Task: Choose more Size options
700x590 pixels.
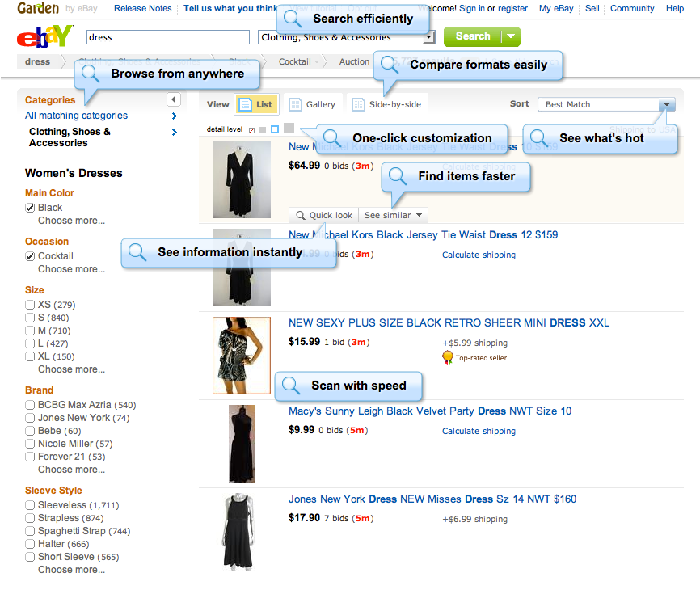Action: pos(71,369)
